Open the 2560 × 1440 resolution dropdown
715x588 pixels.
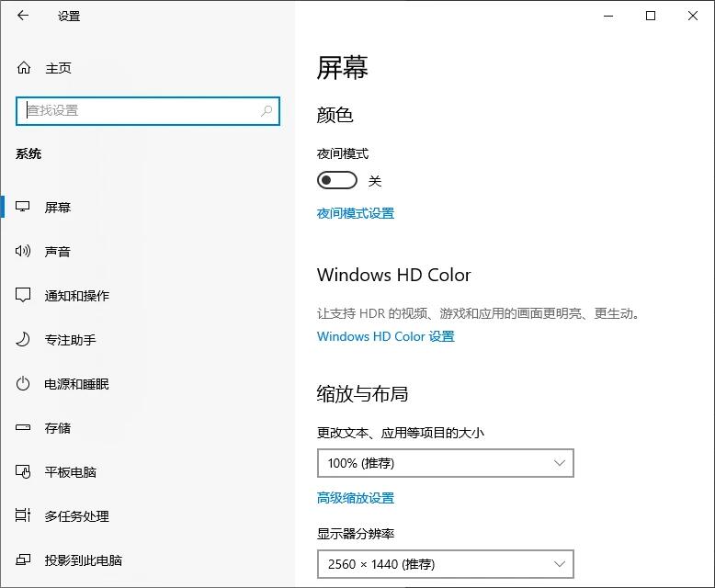click(x=445, y=564)
